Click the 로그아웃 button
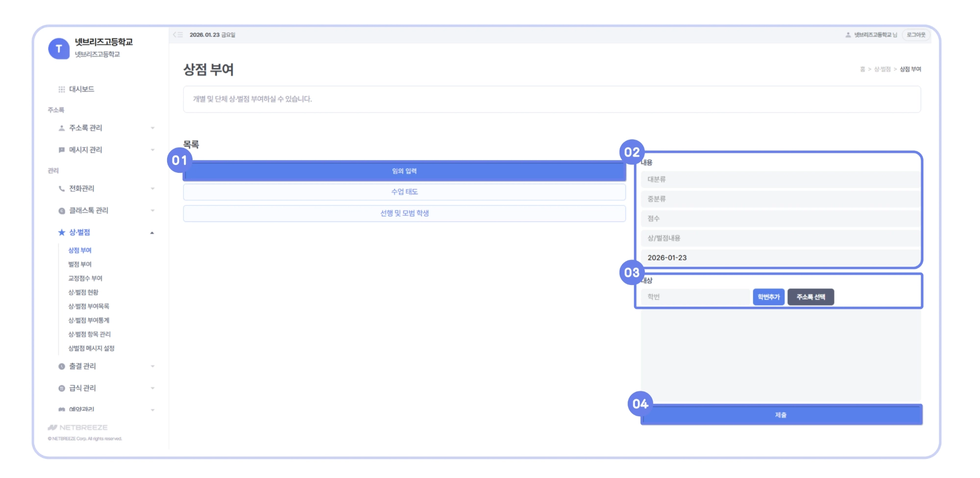The width and height of the screenshot is (980, 478). [x=916, y=35]
